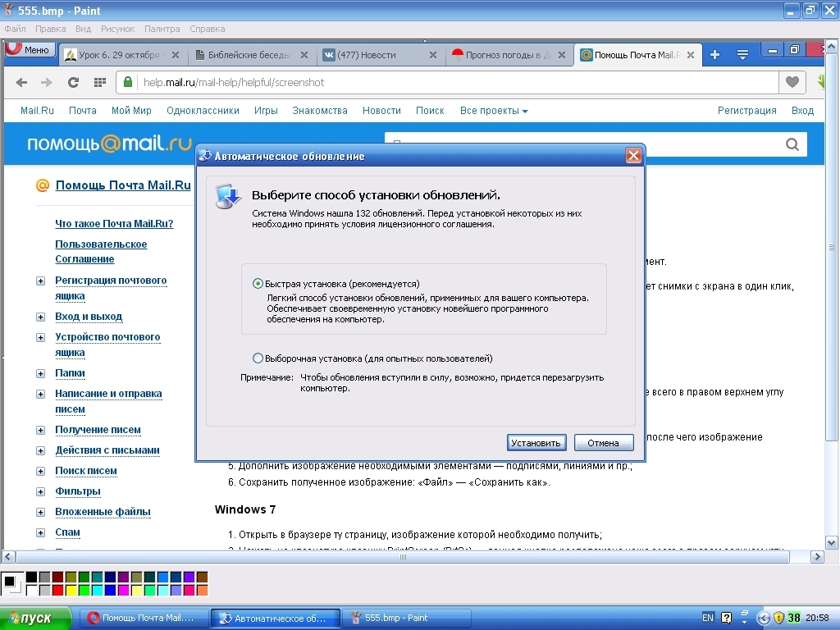This screenshot has height=630, width=840.
Task: Open the Файл menu in Paint
Action: tap(15, 29)
